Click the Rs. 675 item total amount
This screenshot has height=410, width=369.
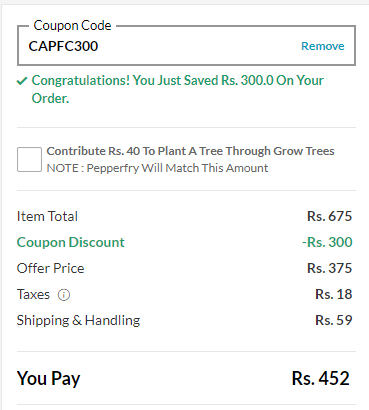tap(329, 216)
